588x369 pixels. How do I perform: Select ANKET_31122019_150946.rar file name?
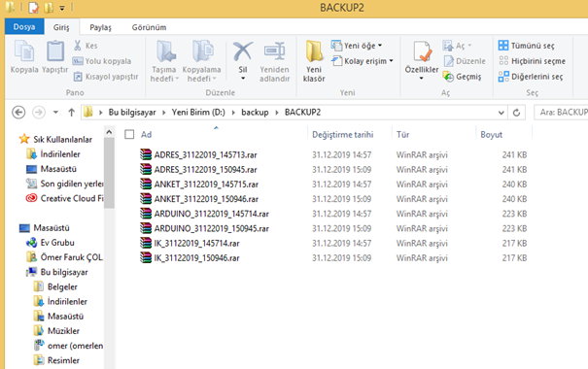[206, 199]
